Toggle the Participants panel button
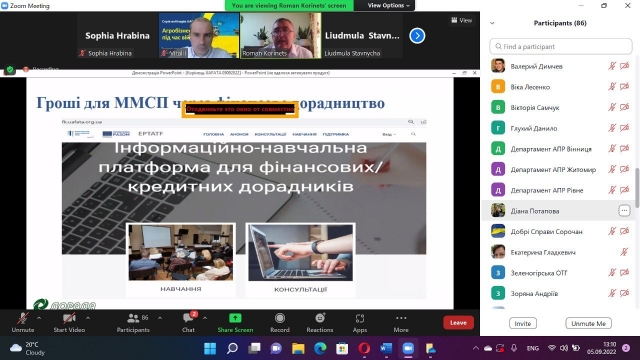The height and width of the screenshot is (360, 640). (x=133, y=322)
